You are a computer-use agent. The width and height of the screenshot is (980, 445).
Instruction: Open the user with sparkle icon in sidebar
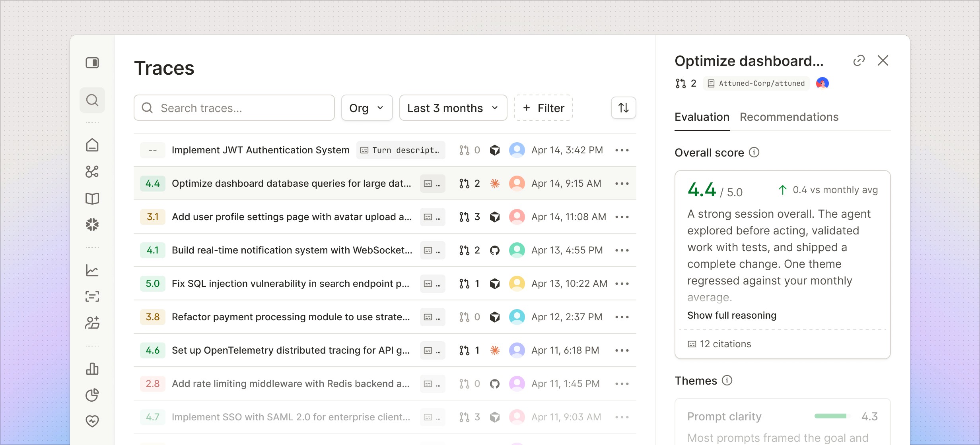point(92,323)
